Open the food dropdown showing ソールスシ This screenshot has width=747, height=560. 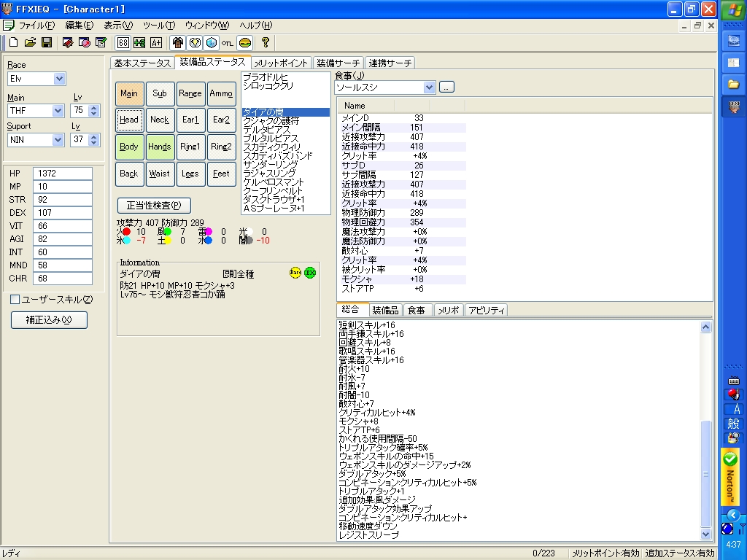429,87
